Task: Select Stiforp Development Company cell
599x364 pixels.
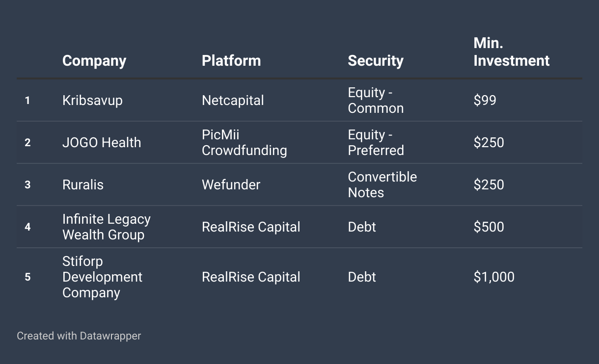Action: coord(102,277)
